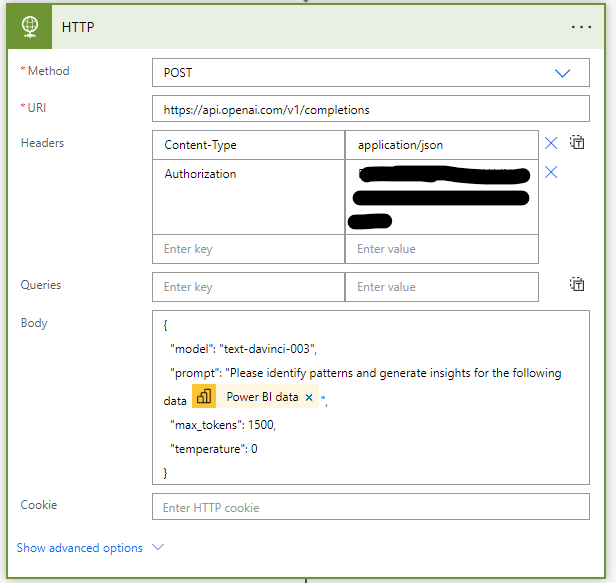Open the HTTP action ellipsis menu
Image resolution: width=616 pixels, height=583 pixels.
tap(581, 27)
